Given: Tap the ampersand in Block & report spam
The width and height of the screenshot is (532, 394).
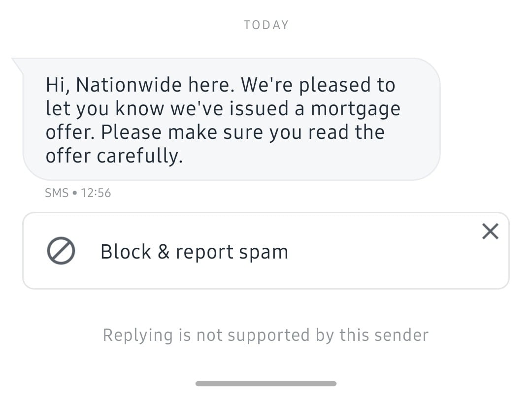Looking at the screenshot, I should (x=164, y=252).
